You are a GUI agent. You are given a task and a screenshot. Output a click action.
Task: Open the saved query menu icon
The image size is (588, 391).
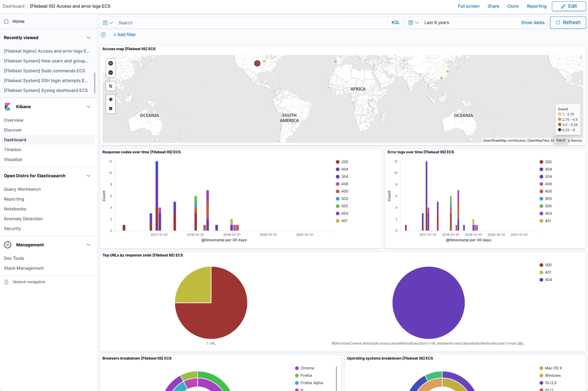click(107, 22)
